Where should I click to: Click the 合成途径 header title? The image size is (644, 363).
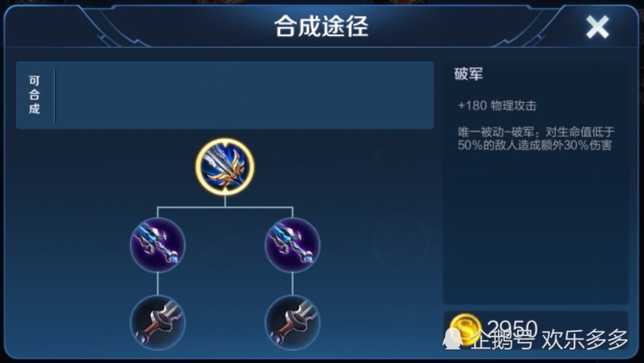point(321,26)
